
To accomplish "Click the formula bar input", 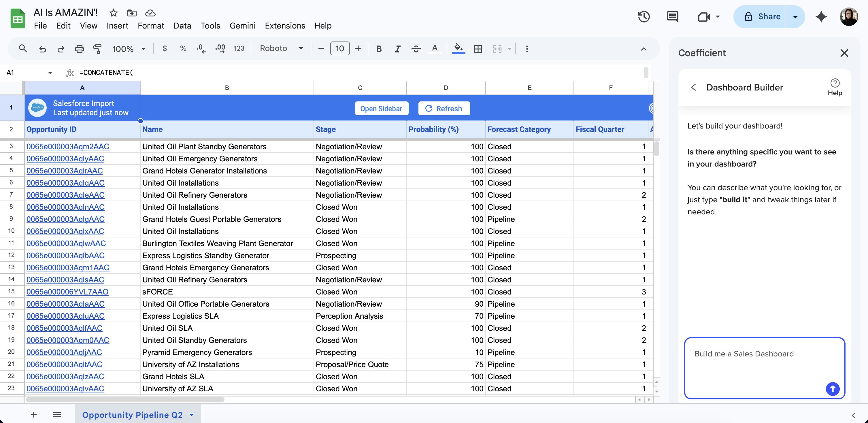I will pos(360,72).
